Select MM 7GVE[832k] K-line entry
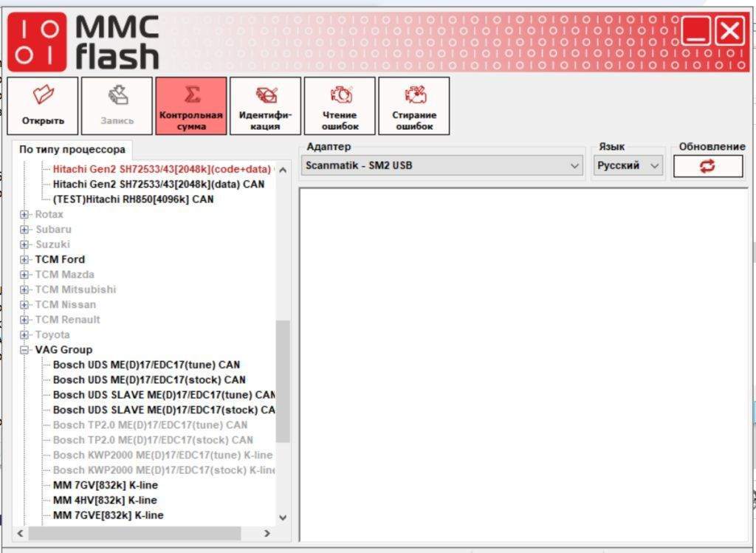 pyautogui.click(x=108, y=515)
